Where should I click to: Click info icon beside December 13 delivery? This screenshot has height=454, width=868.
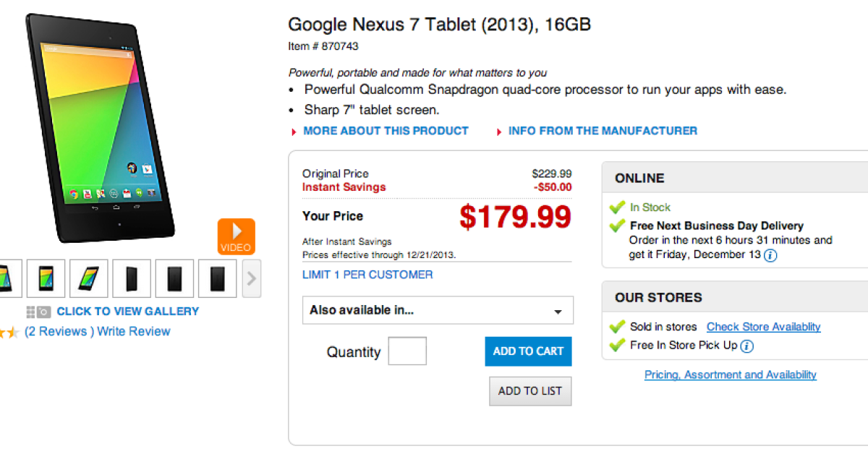tap(771, 255)
